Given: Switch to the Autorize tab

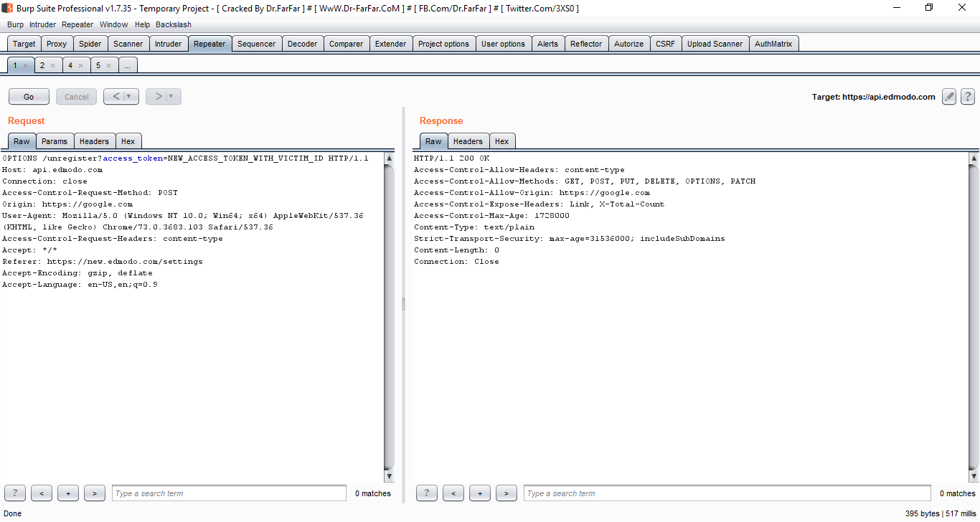Looking at the screenshot, I should (x=629, y=44).
